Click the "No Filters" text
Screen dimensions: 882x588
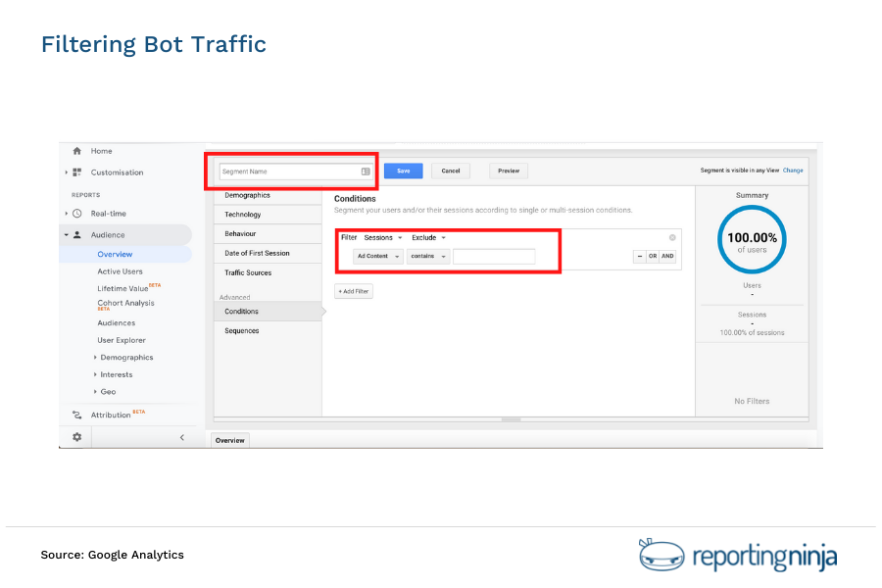[752, 401]
